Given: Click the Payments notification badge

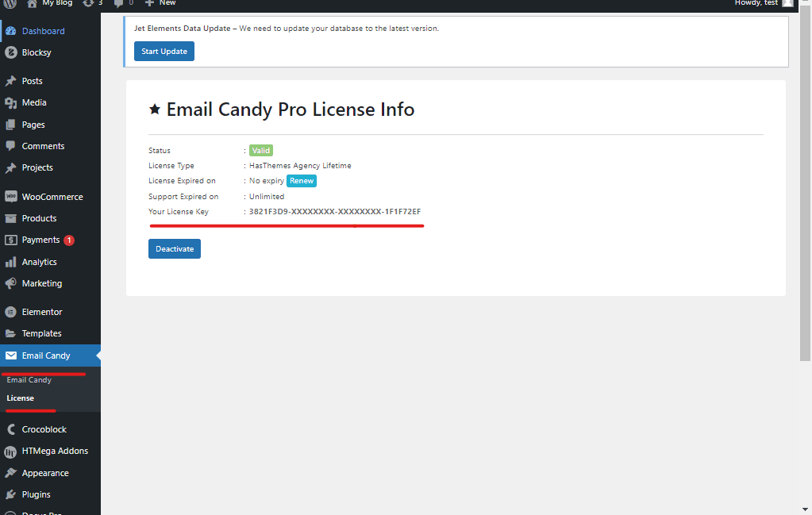Looking at the screenshot, I should pyautogui.click(x=69, y=240).
